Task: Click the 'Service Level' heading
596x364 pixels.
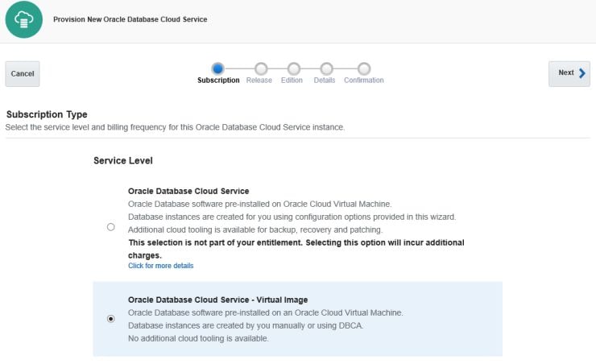Action: [x=123, y=160]
